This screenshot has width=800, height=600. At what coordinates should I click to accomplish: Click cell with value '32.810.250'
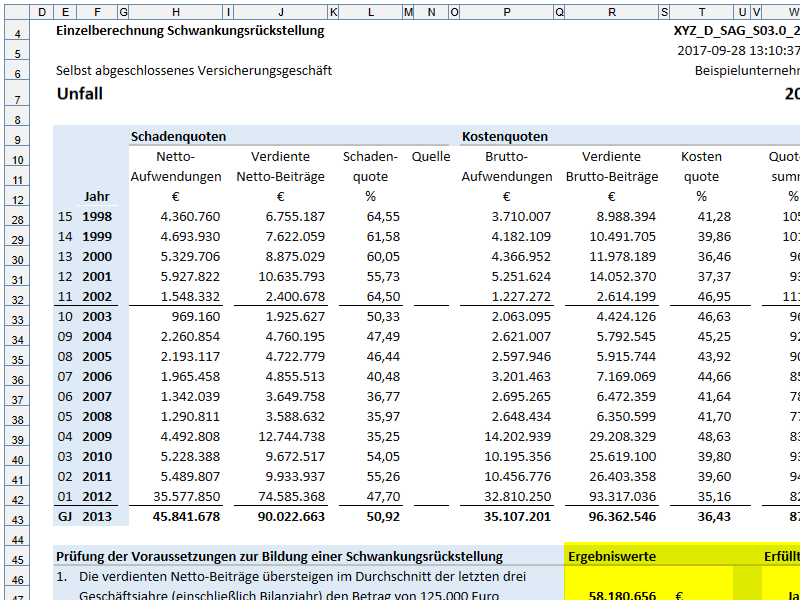pos(517,496)
